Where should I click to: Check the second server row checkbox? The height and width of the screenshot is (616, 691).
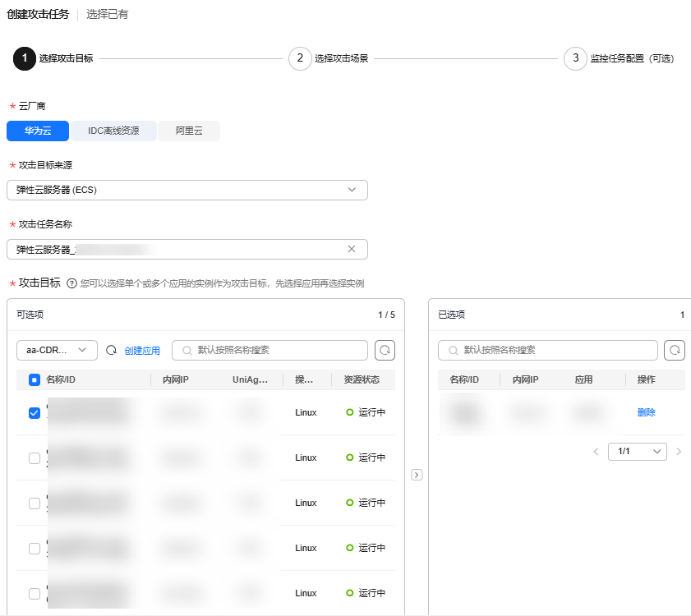tap(35, 458)
